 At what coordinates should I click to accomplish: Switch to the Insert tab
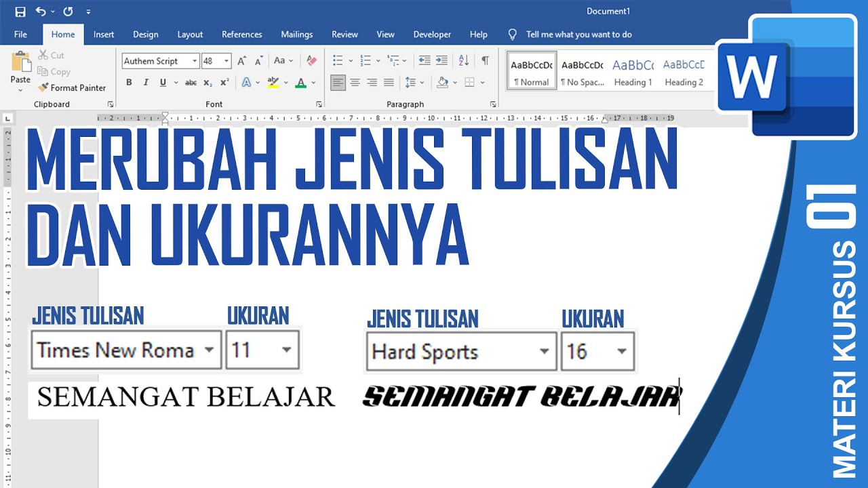click(x=104, y=35)
